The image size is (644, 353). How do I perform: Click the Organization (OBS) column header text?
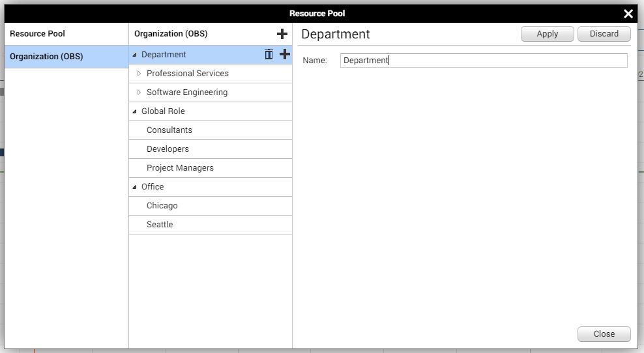pos(171,34)
